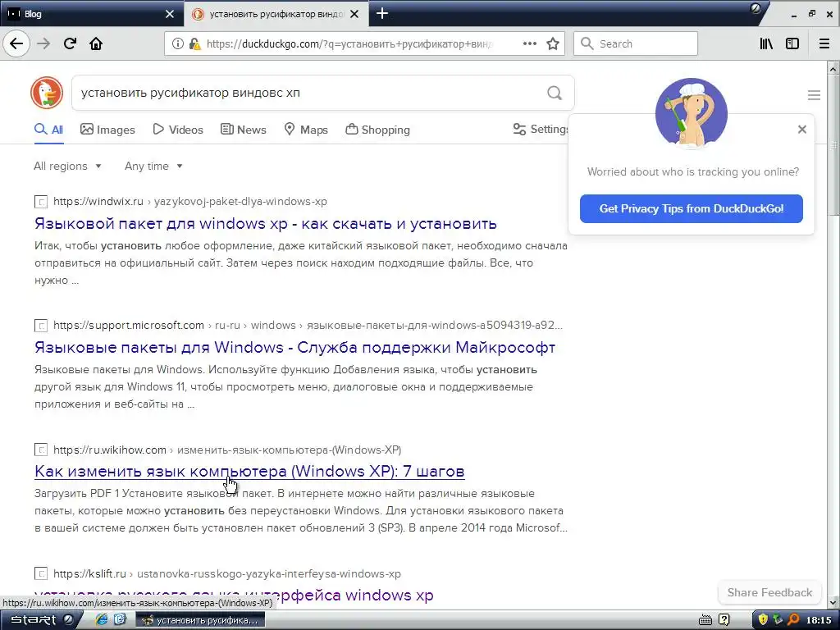This screenshot has height=630, width=840.
Task: Open DuckDuckGo side menu icon
Action: (x=814, y=95)
